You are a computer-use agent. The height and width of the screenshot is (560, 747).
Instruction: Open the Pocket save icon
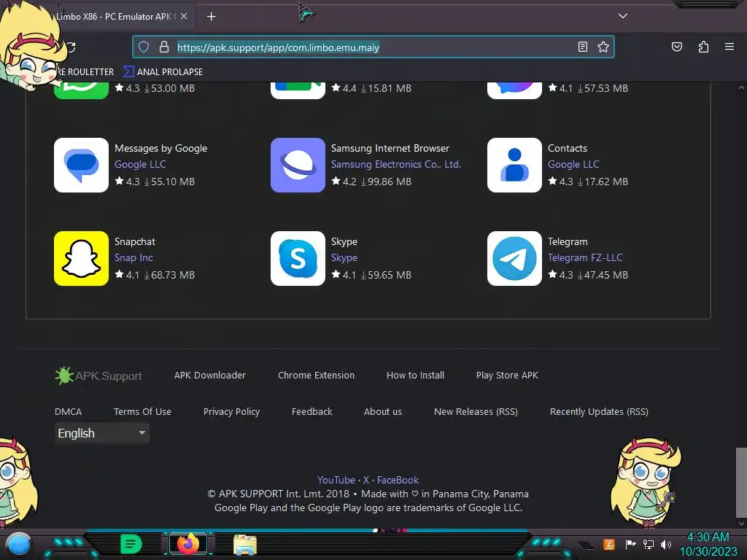point(676,47)
